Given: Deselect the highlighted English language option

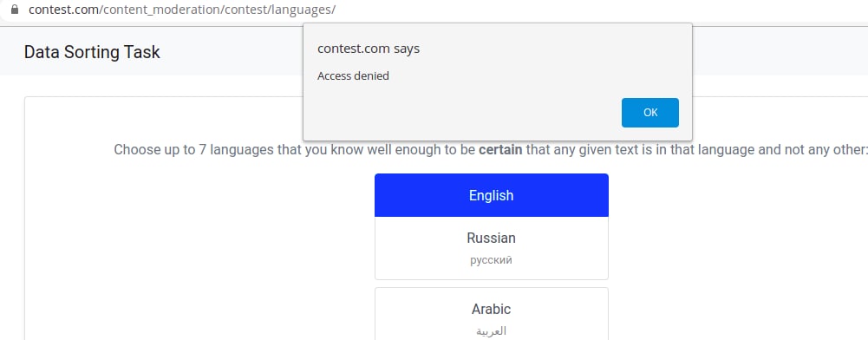Looking at the screenshot, I should click(492, 195).
